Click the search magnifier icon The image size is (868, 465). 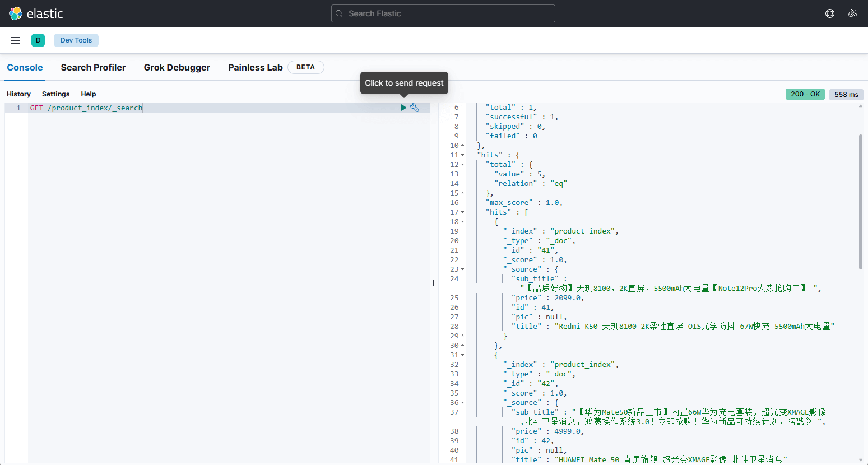(339, 13)
